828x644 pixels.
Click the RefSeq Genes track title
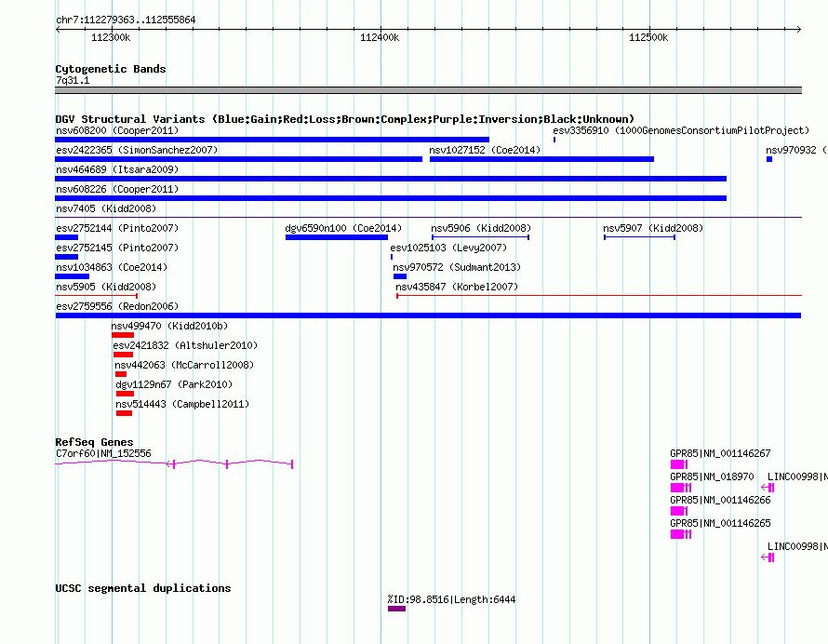94,442
